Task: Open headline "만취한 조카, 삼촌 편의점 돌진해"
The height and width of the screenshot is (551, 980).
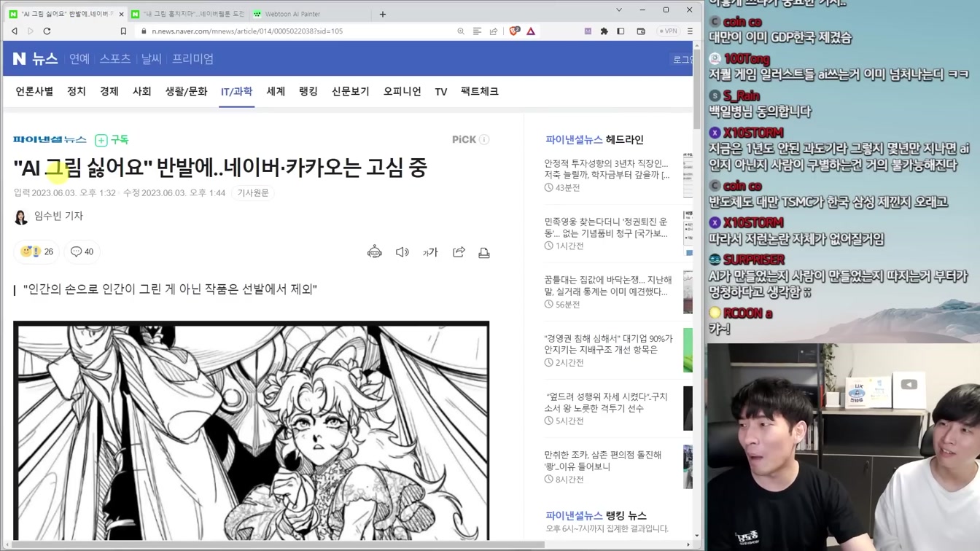Action: [602, 461]
